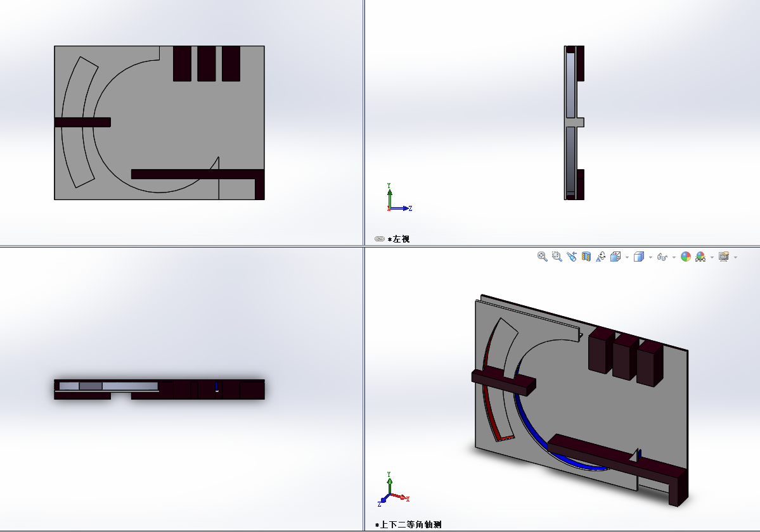The width and height of the screenshot is (760, 532).
Task: Click the View Settings monitor icon
Action: click(x=724, y=256)
